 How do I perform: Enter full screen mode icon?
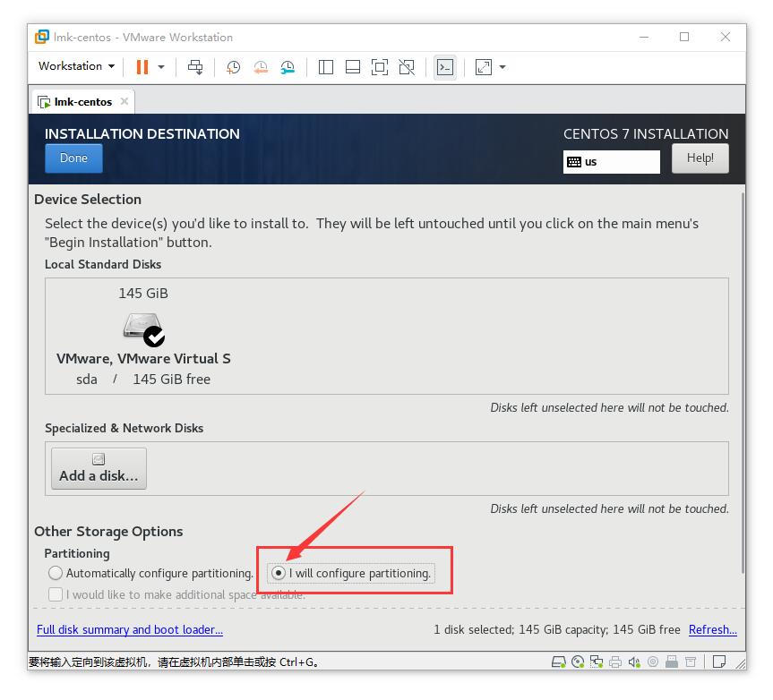tap(380, 67)
